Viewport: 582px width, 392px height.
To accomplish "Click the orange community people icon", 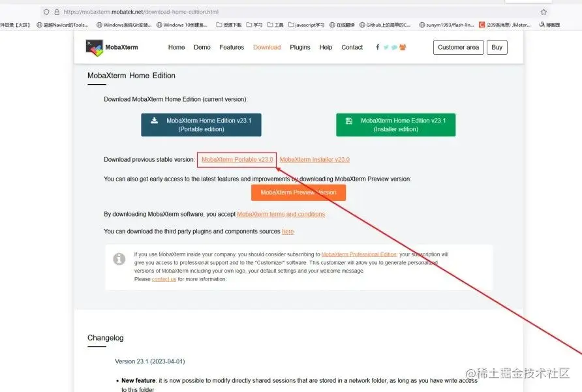I will [403, 47].
